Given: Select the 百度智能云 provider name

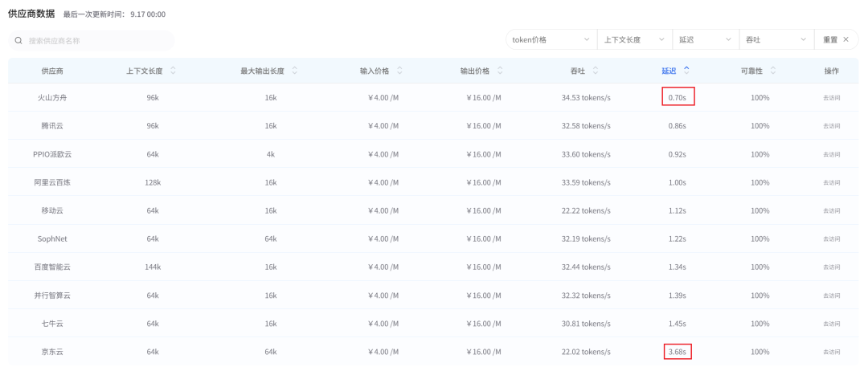Looking at the screenshot, I should 52,267.
